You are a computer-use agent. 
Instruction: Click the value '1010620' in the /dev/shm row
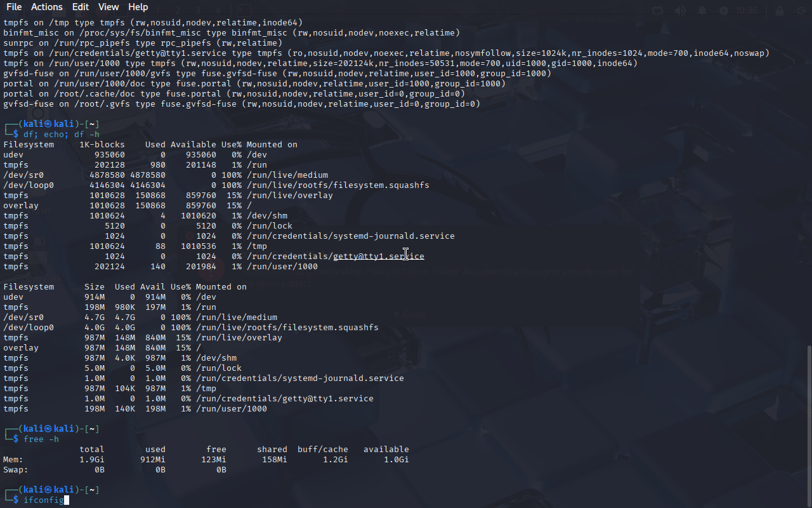pyautogui.click(x=199, y=216)
